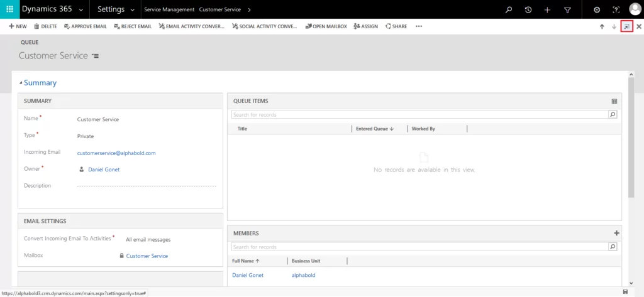Sort by Worked By column header

point(423,129)
